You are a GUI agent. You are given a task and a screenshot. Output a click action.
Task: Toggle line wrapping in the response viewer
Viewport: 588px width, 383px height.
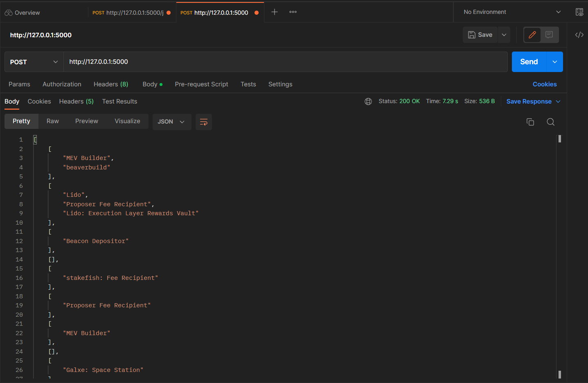203,122
